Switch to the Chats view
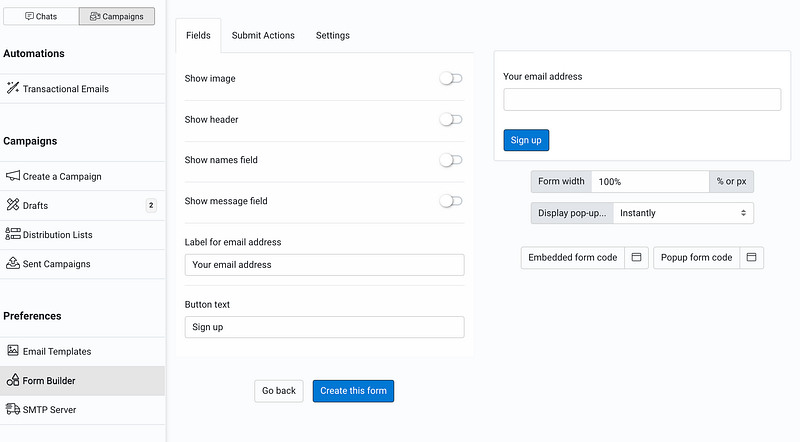The image size is (800, 442). point(42,16)
